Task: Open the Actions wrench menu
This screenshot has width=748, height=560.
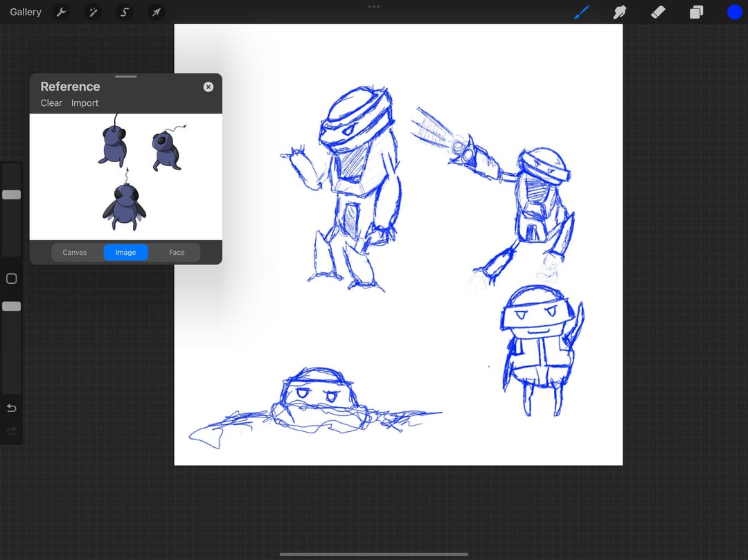Action: click(x=61, y=12)
